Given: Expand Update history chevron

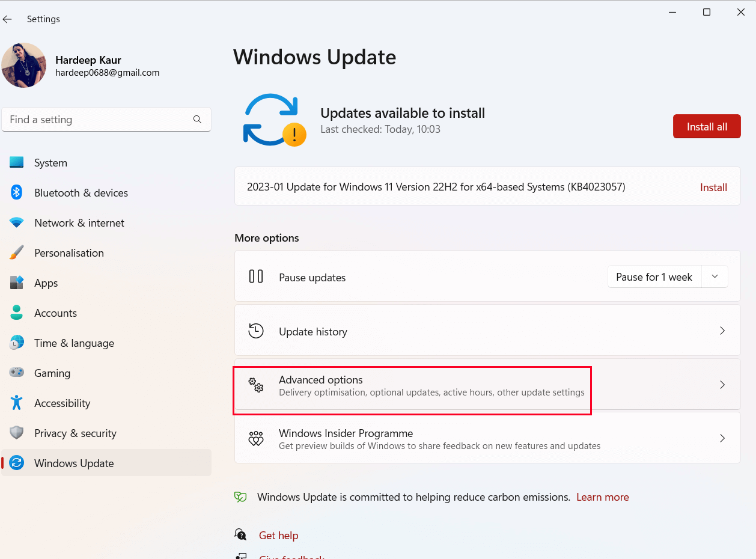Looking at the screenshot, I should point(722,331).
